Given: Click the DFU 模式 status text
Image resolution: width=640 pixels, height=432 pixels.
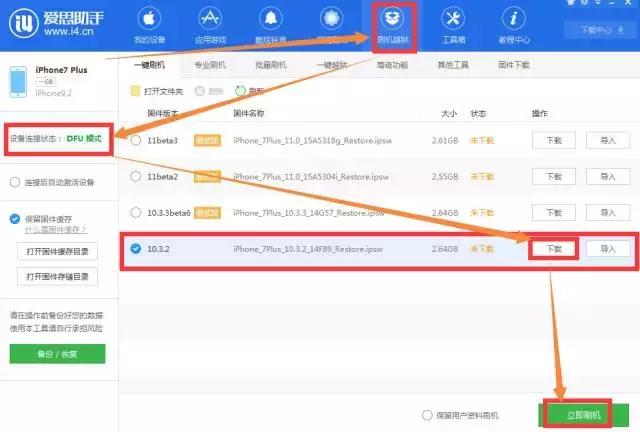Looking at the screenshot, I should 84,138.
